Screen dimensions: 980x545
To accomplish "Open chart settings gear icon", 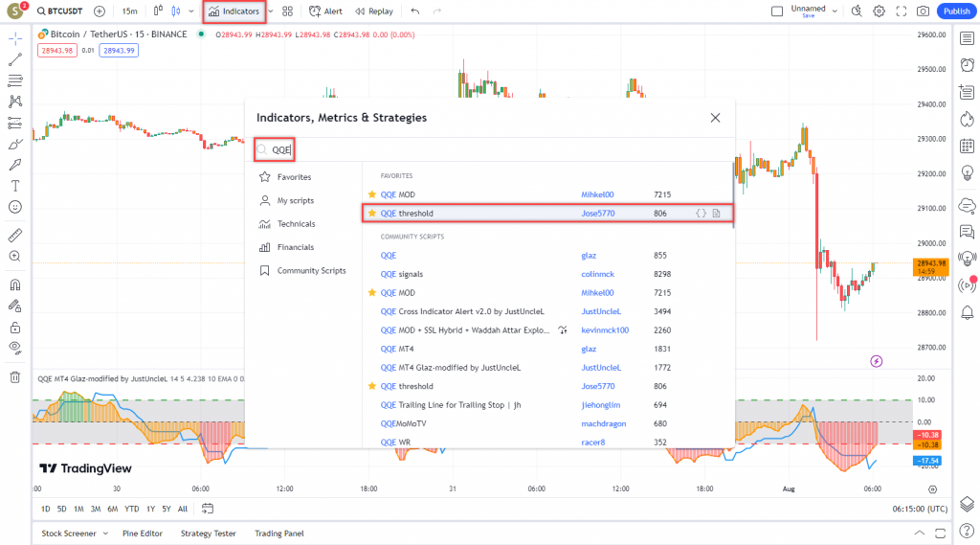I will coord(879,11).
